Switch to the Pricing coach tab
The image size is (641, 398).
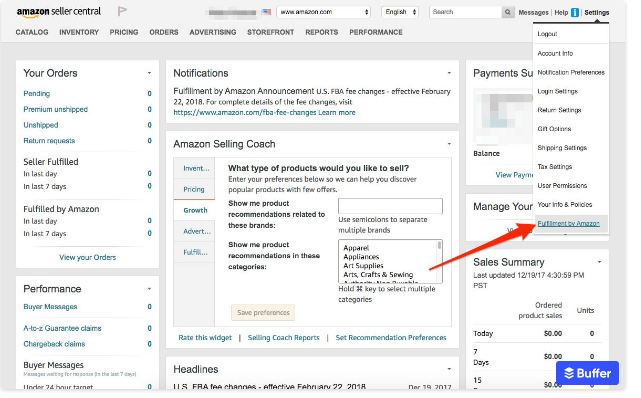coord(194,189)
